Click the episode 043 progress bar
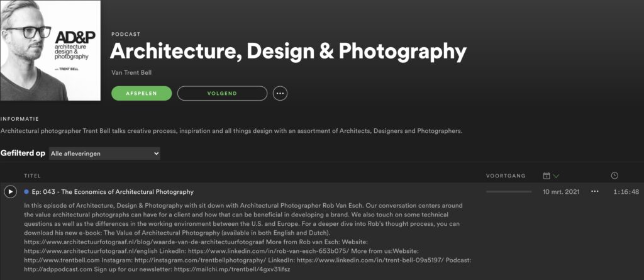This screenshot has width=644, height=280. (508, 192)
